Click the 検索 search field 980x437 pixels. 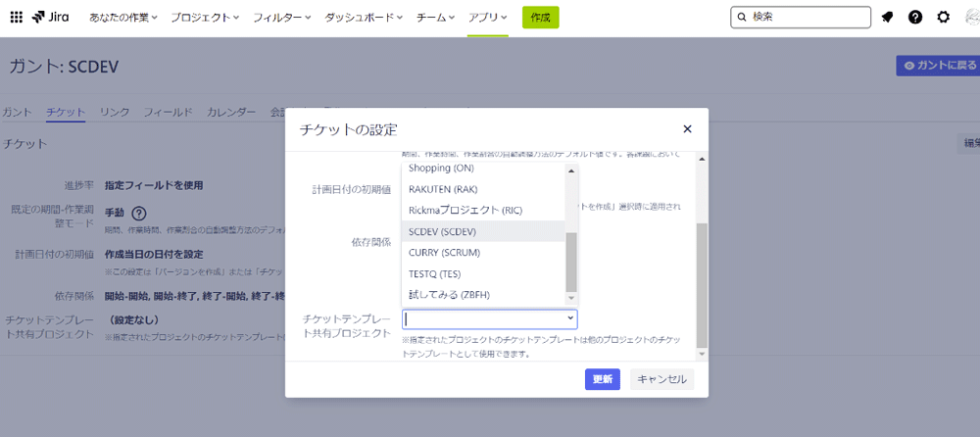tap(801, 18)
